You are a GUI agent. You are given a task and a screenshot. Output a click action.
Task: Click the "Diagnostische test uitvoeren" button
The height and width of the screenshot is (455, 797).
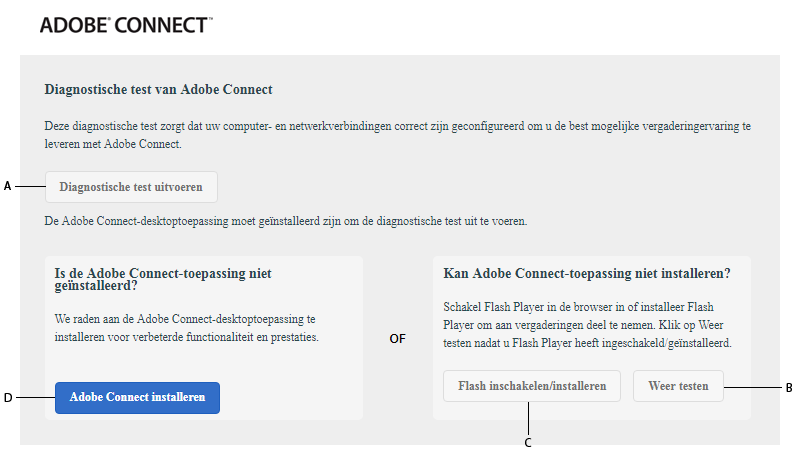coord(131,187)
